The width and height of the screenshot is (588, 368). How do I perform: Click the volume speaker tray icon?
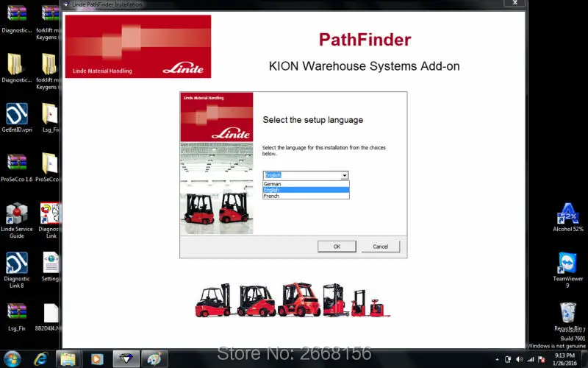519,359
